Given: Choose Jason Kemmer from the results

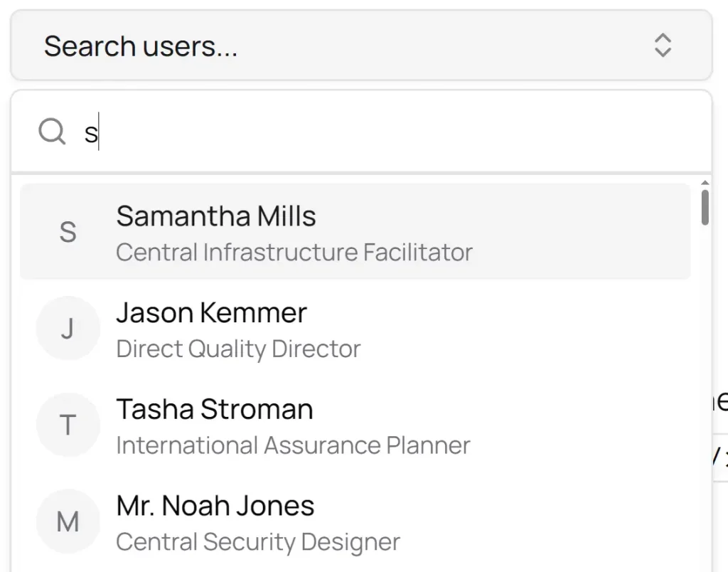Looking at the screenshot, I should 211,313.
